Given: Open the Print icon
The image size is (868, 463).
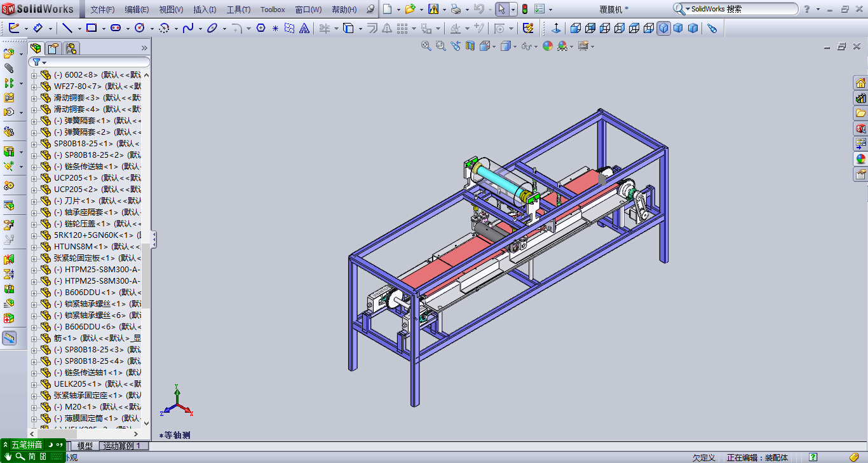Looking at the screenshot, I should click(455, 9).
